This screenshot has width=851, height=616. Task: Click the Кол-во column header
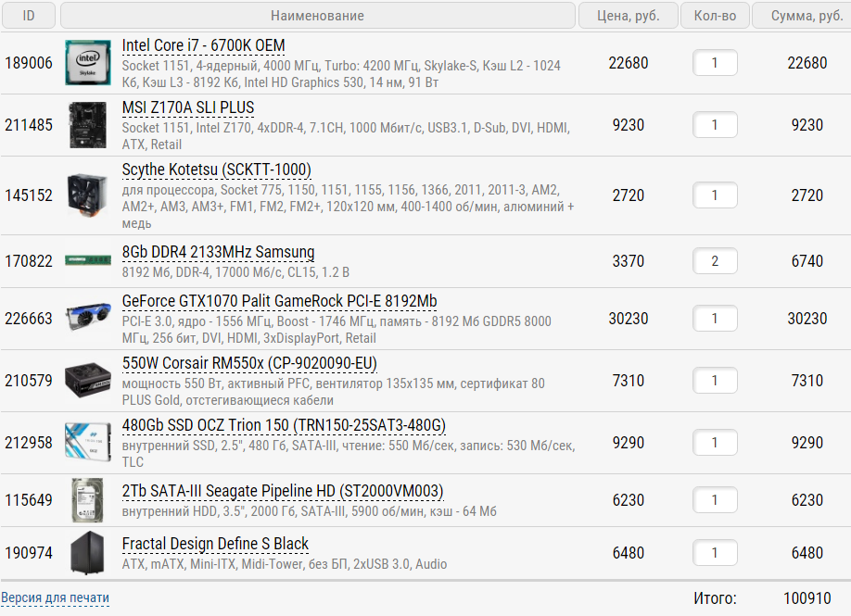715,16
